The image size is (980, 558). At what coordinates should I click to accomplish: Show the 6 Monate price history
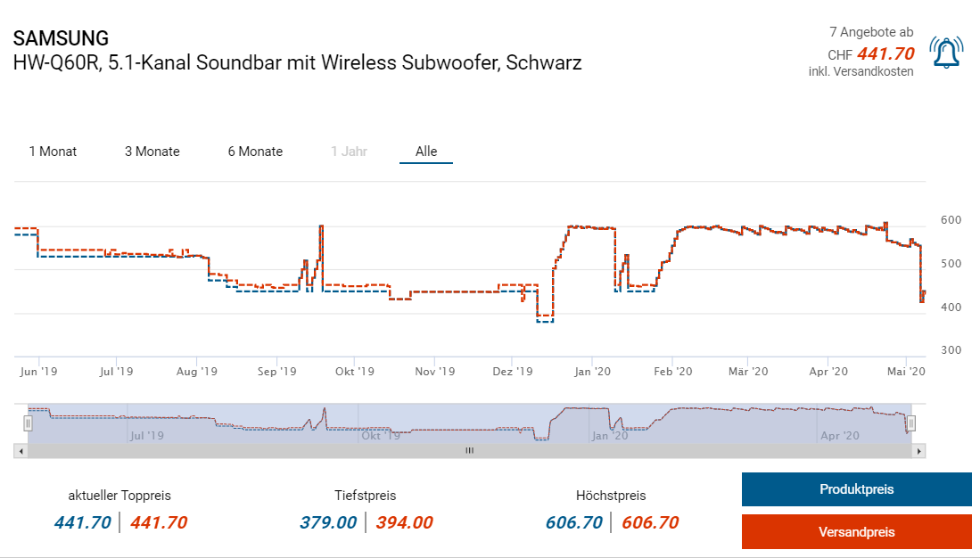pyautogui.click(x=255, y=152)
